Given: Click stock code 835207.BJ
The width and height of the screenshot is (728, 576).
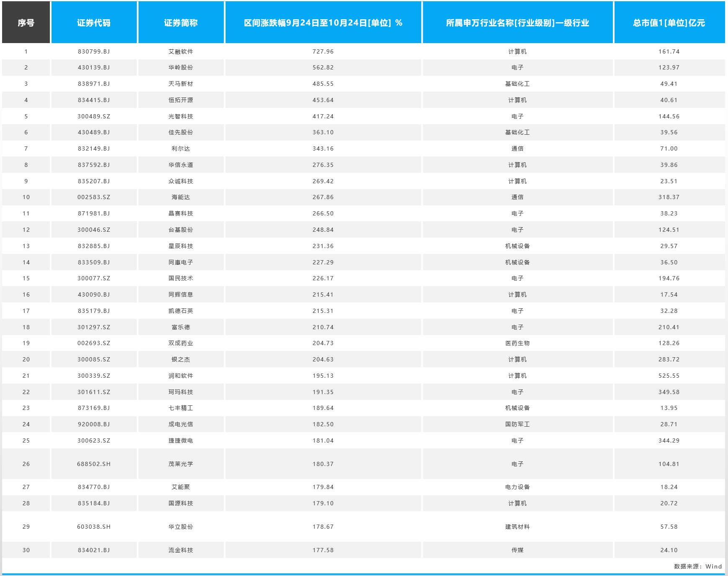Looking at the screenshot, I should [x=94, y=181].
